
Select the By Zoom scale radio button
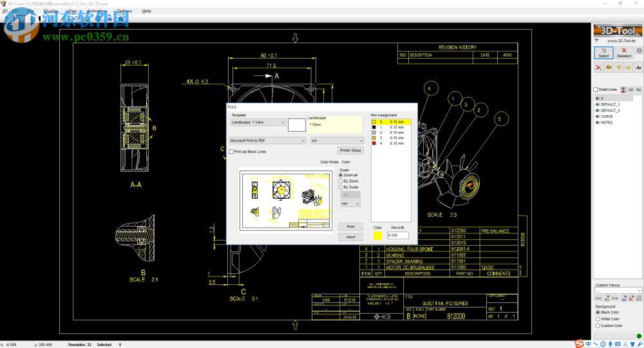(341, 181)
